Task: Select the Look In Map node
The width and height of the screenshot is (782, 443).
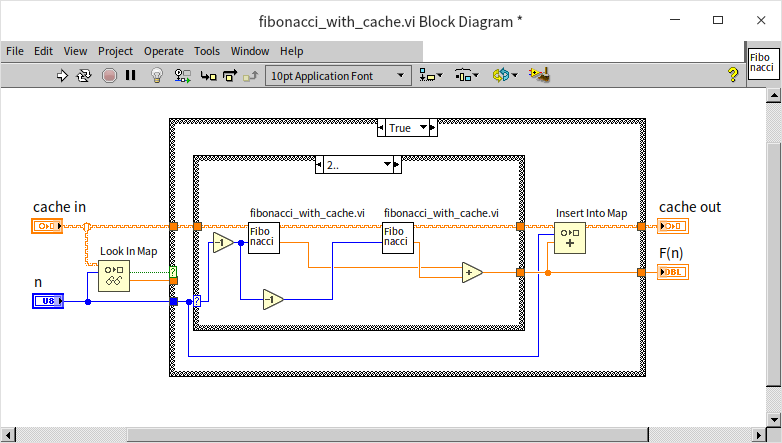Action: point(114,275)
